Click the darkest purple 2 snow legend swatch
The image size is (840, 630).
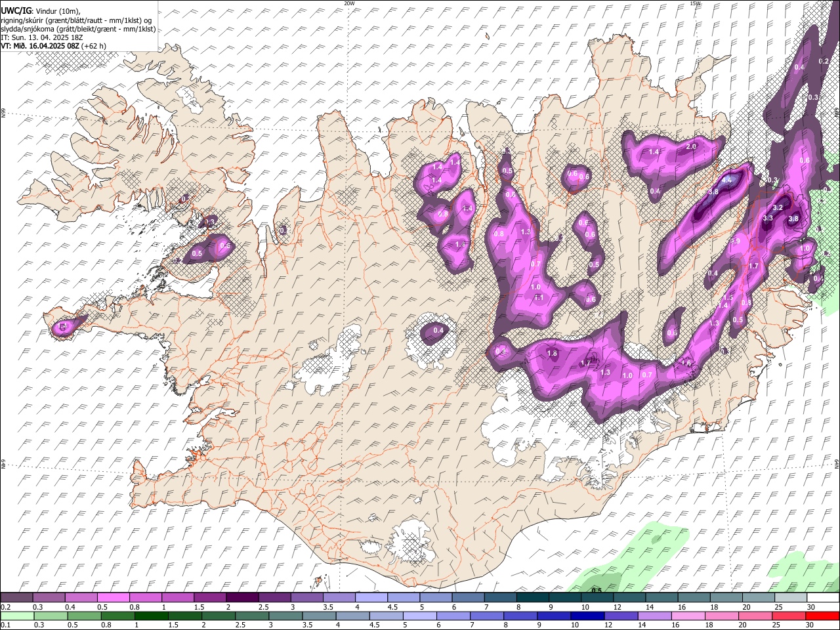(241, 597)
